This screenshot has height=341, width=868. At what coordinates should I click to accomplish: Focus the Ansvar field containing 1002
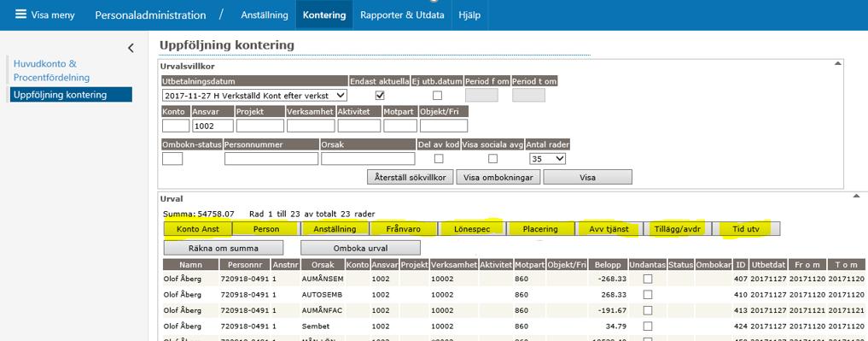click(213, 126)
